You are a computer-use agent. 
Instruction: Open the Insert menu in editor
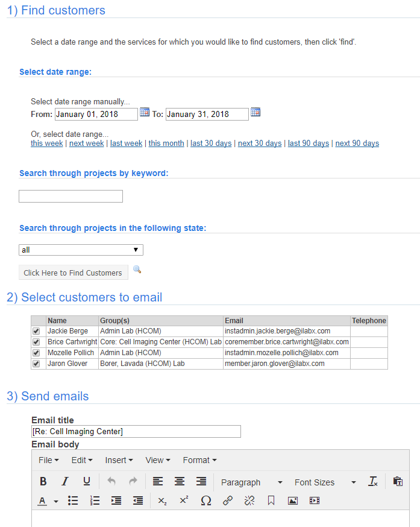pyautogui.click(x=119, y=460)
